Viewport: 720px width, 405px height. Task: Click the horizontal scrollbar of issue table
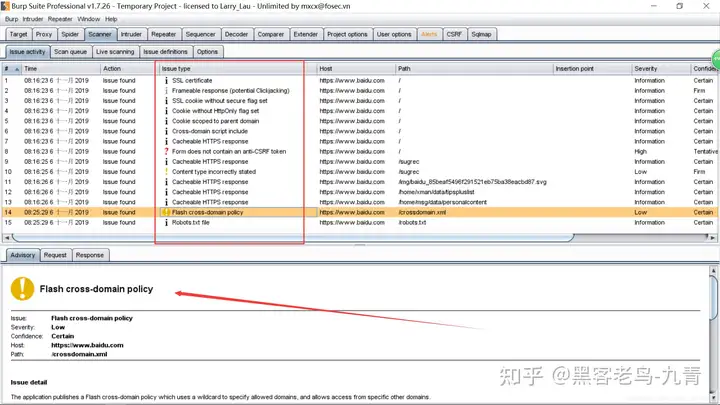pyautogui.click(x=293, y=237)
